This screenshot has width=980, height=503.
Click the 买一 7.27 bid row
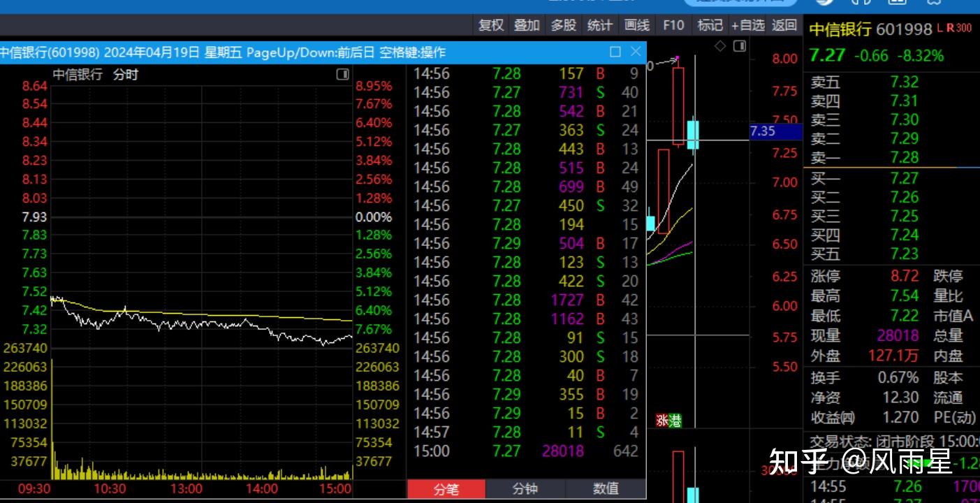click(x=891, y=179)
